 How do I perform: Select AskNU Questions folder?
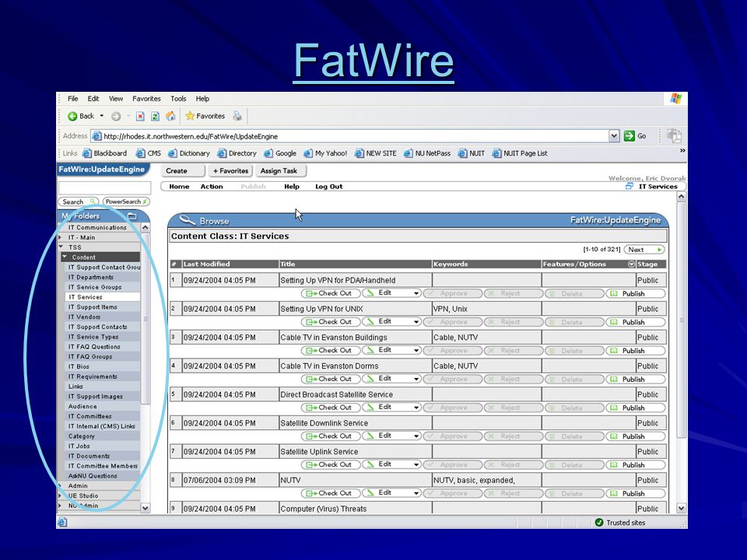click(x=93, y=476)
